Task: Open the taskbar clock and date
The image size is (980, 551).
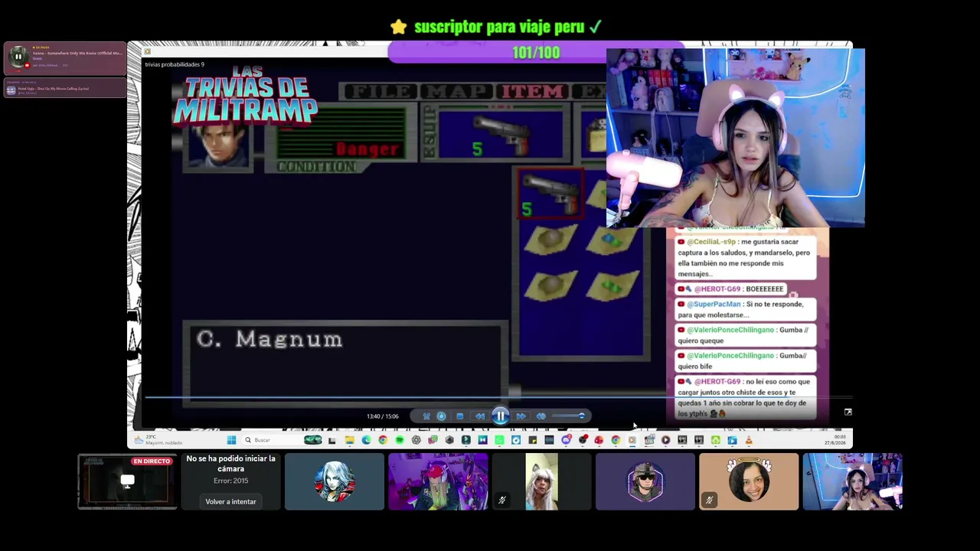Action: pyautogui.click(x=835, y=440)
